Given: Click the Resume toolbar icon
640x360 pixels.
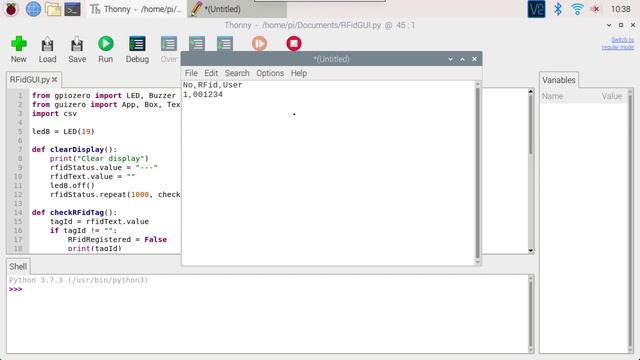Looking at the screenshot, I should [259, 44].
